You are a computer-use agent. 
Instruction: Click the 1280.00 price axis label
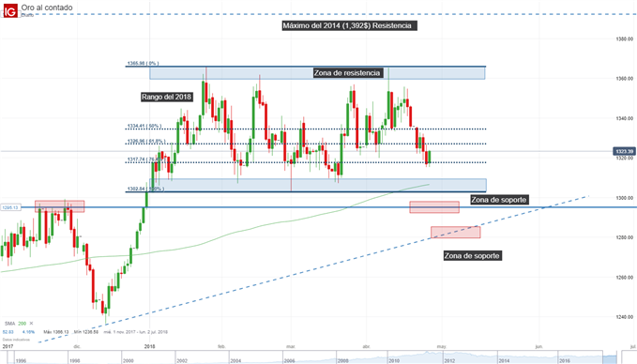click(x=625, y=237)
